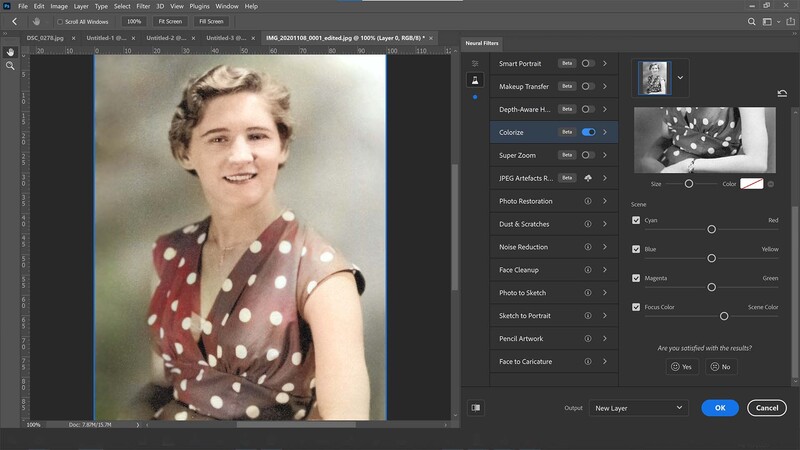
Task: Select the beta filters flask icon
Action: tap(475, 80)
